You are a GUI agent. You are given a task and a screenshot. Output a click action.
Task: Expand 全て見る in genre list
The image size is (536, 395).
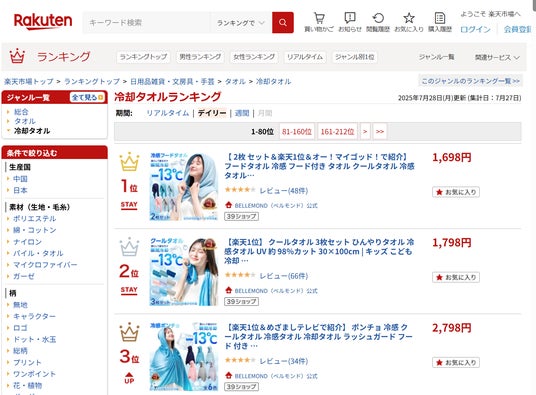(x=87, y=98)
